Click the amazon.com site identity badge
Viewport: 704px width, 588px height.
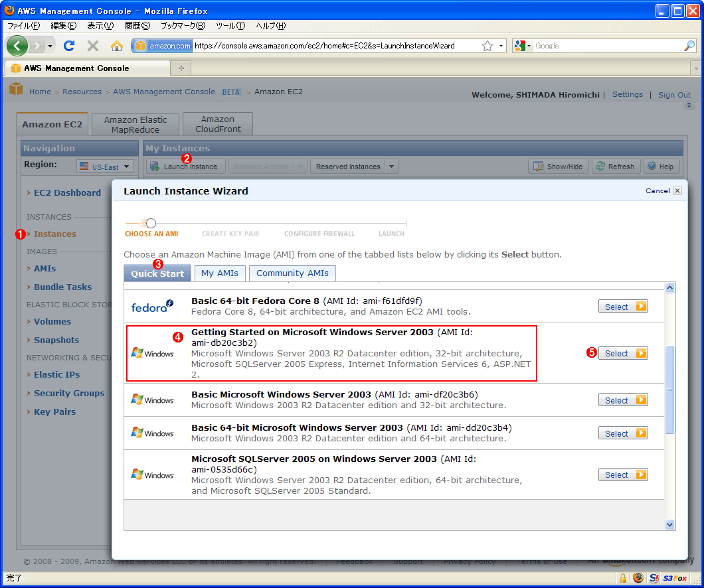tap(163, 46)
